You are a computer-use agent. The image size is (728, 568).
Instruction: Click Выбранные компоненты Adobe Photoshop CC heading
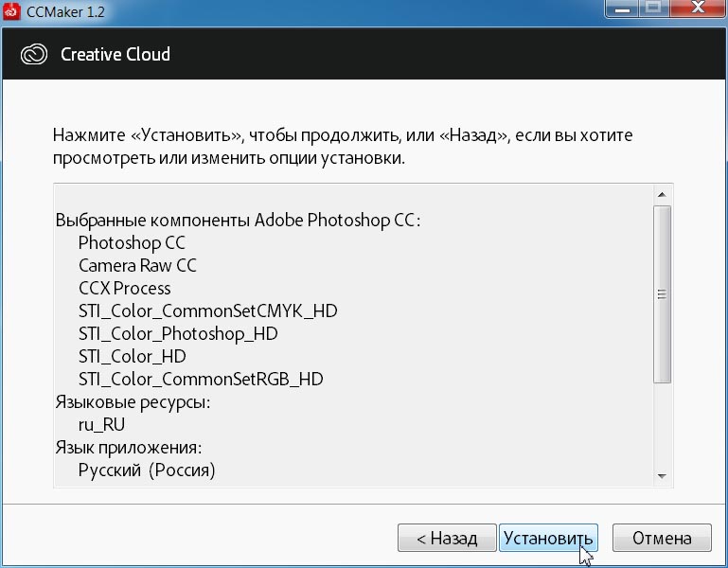(238, 220)
